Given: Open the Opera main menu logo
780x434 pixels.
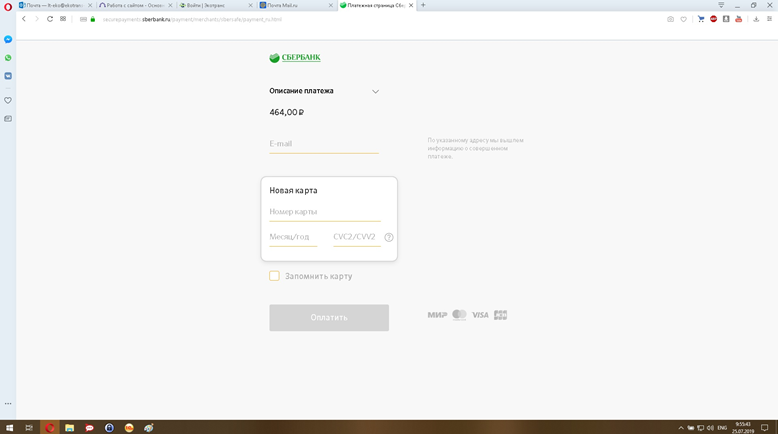Looking at the screenshot, I should point(7,7).
